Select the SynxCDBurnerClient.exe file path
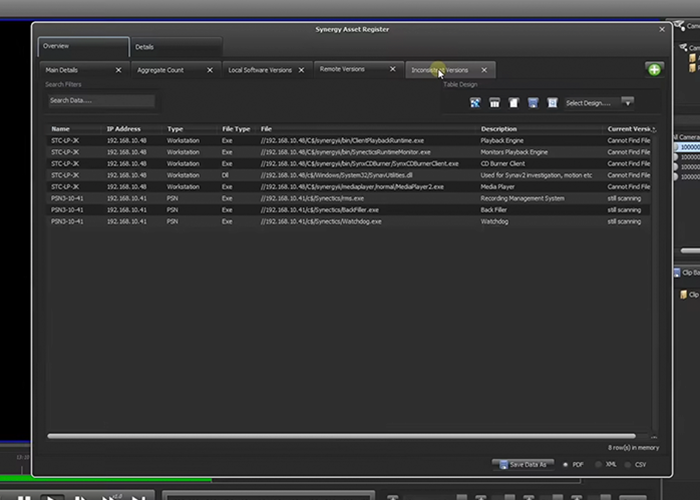 point(359,164)
